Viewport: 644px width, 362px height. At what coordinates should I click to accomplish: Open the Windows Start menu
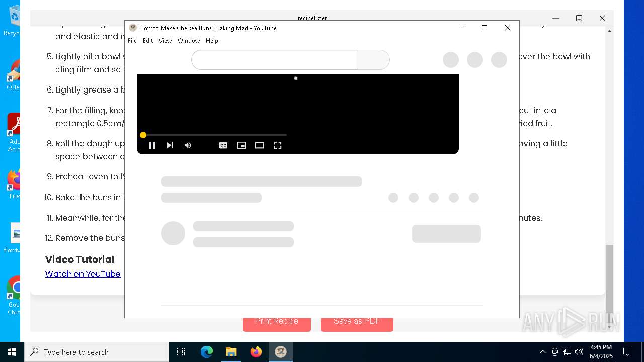tap(12, 352)
